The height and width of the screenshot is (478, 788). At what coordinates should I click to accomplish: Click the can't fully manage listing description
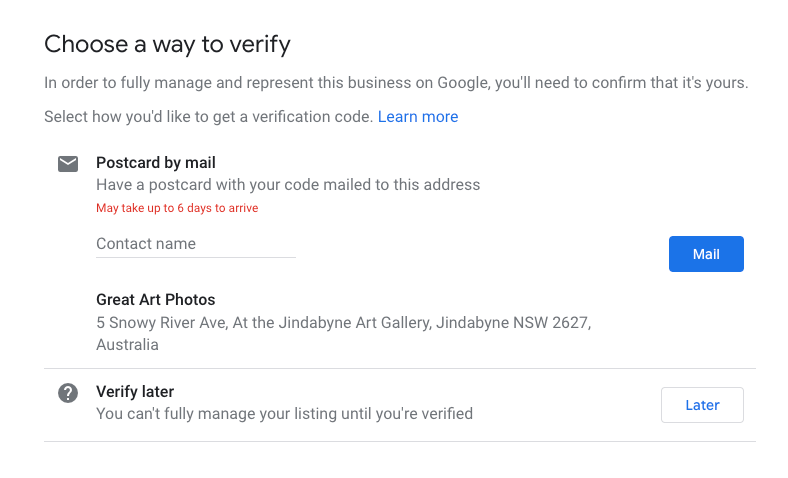[284, 414]
